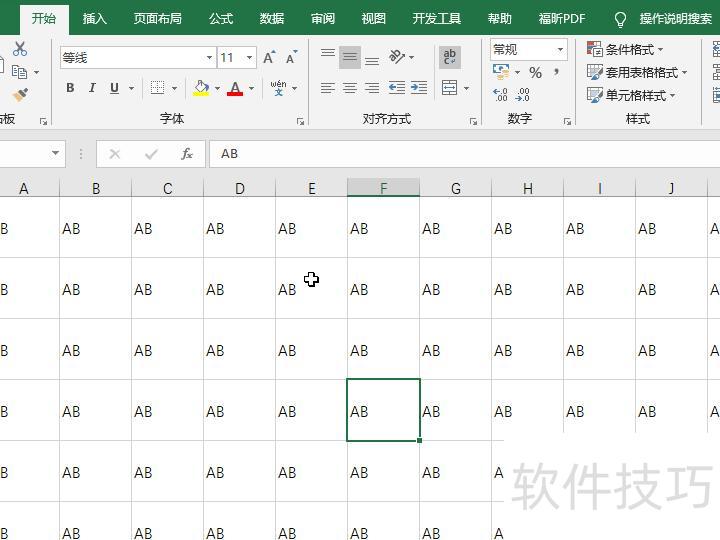The width and height of the screenshot is (720, 540).
Task: Click 套用表格格式 button
Action: point(637,72)
